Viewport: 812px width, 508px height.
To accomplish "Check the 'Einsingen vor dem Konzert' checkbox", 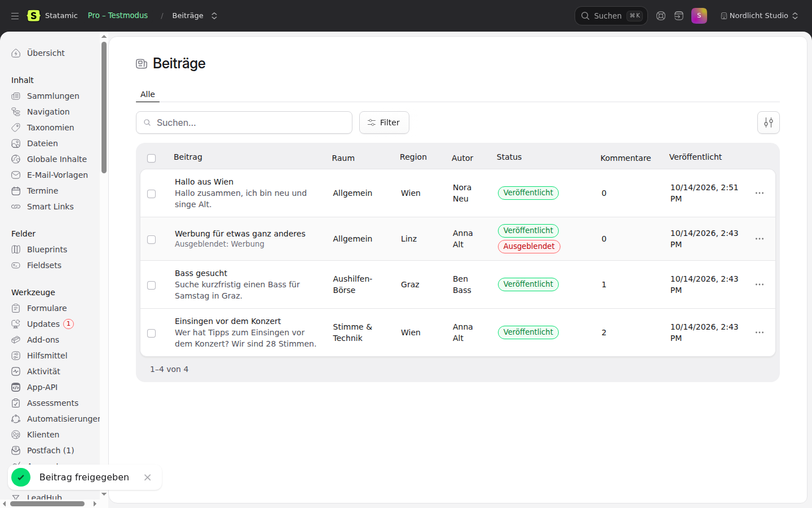I will pyautogui.click(x=151, y=333).
